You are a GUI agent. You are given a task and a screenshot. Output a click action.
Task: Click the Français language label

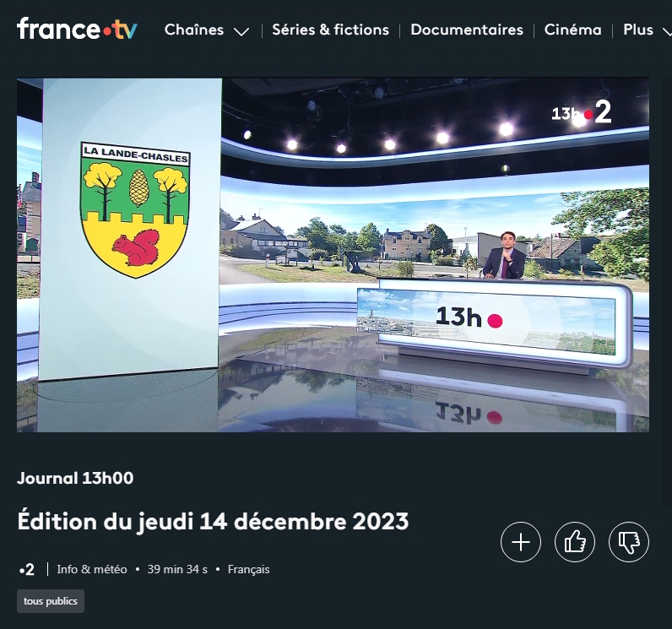pos(248,569)
